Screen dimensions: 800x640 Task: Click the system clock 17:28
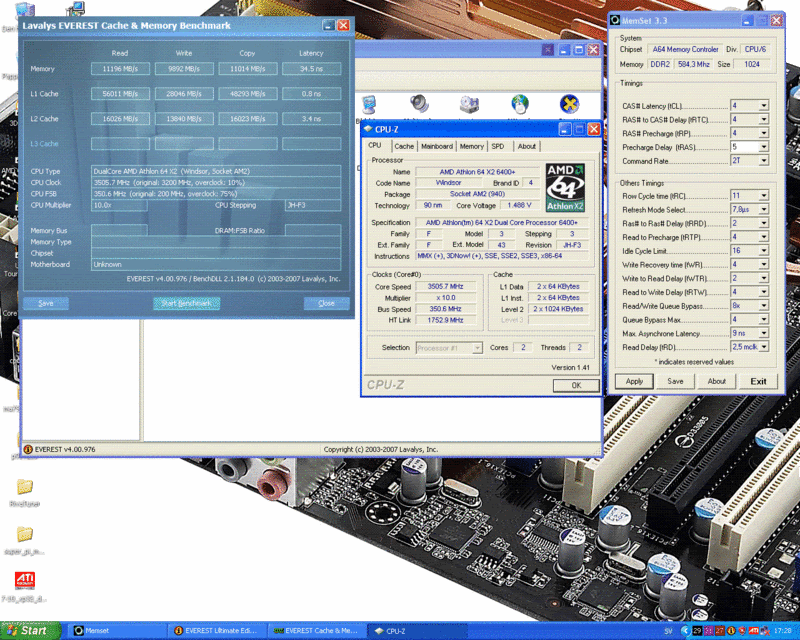[x=783, y=631]
